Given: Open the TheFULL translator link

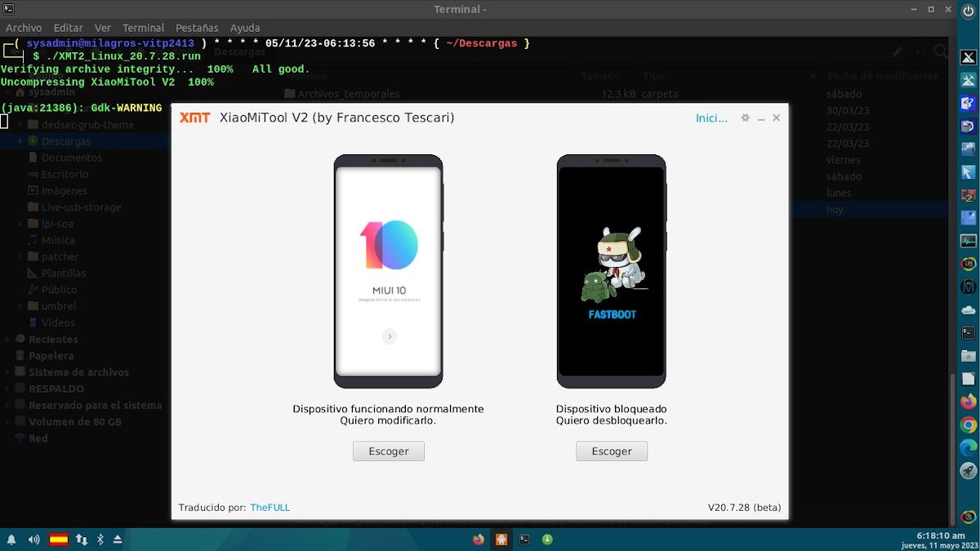Looking at the screenshot, I should tap(270, 508).
